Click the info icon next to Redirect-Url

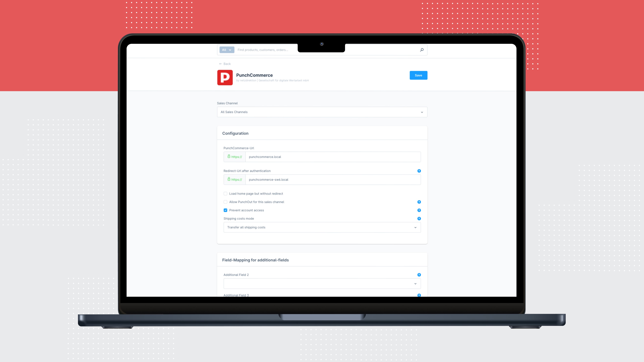pos(419,171)
